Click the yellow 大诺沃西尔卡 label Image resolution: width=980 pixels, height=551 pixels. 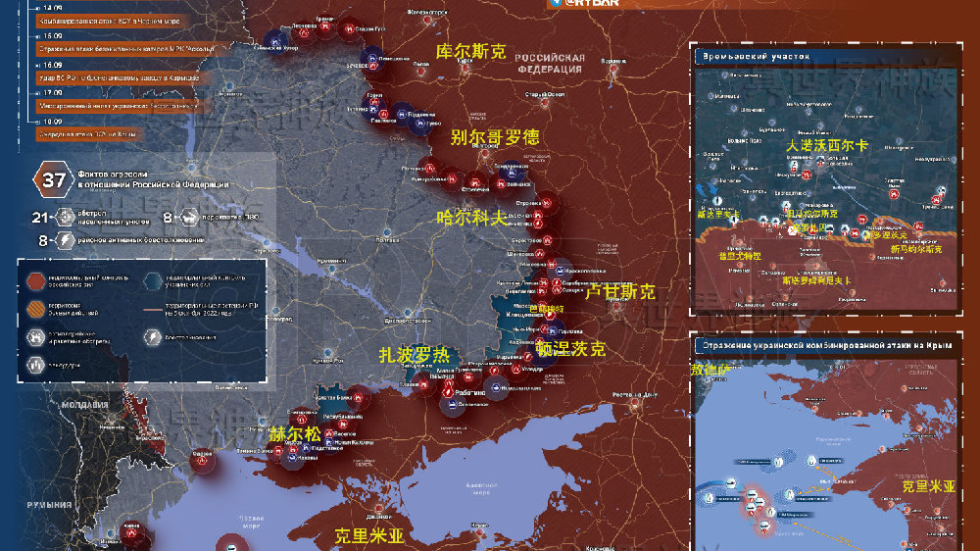pyautogui.click(x=826, y=146)
